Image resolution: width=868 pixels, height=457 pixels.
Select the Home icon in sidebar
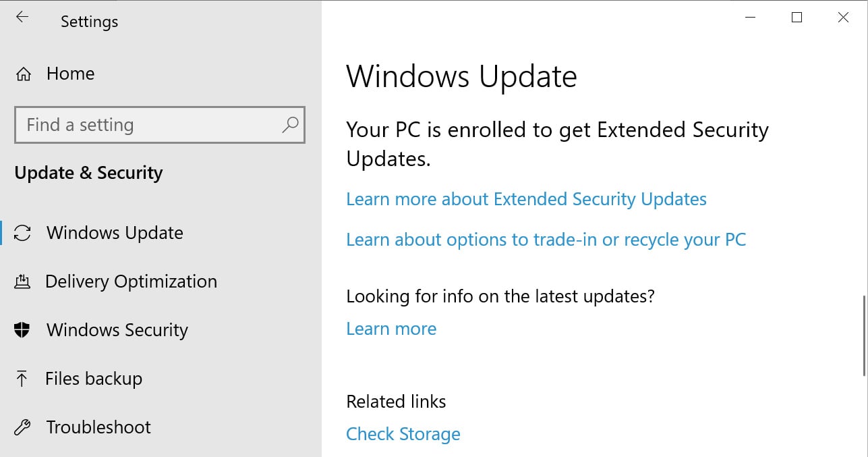23,73
